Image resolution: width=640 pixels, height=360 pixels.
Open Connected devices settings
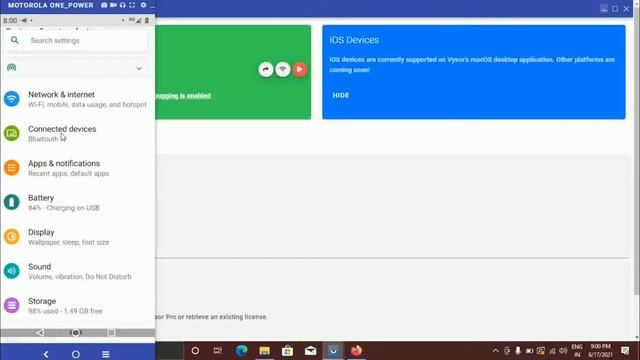tap(78, 133)
